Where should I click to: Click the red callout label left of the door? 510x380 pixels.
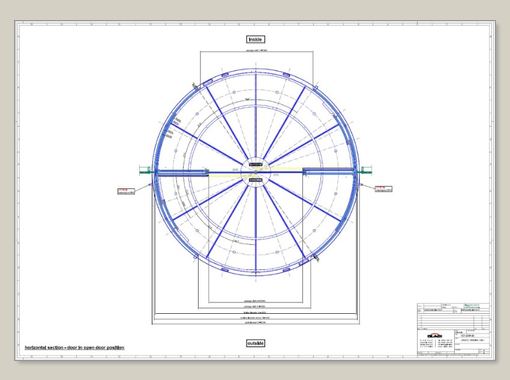tap(126, 191)
